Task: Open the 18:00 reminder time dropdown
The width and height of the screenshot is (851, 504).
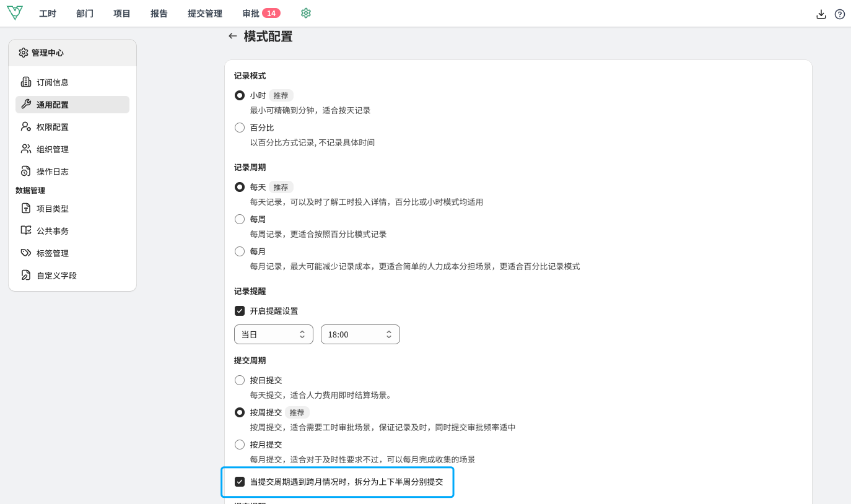Action: point(360,334)
